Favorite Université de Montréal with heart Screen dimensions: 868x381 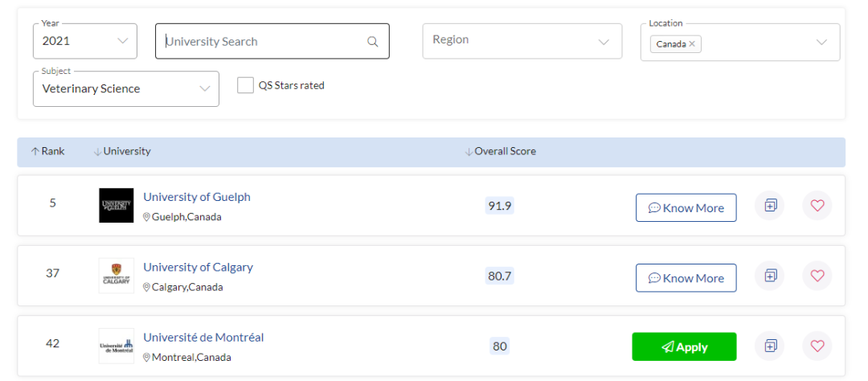pos(817,346)
